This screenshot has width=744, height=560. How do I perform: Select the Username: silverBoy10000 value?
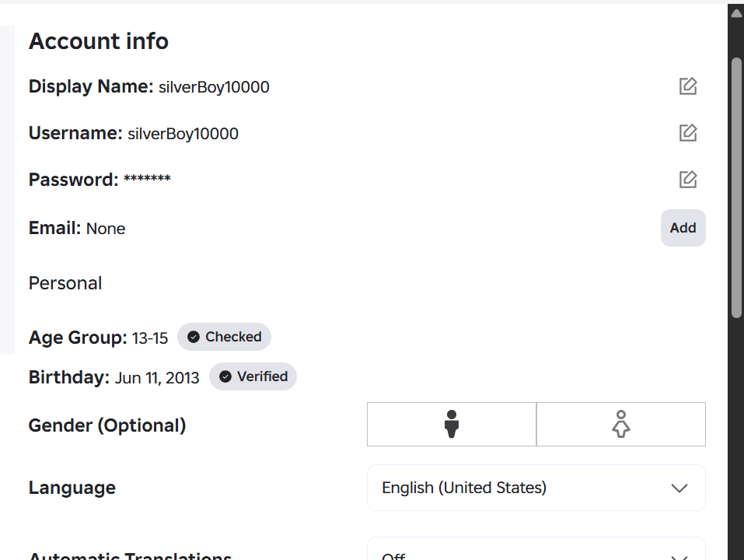coord(183,134)
